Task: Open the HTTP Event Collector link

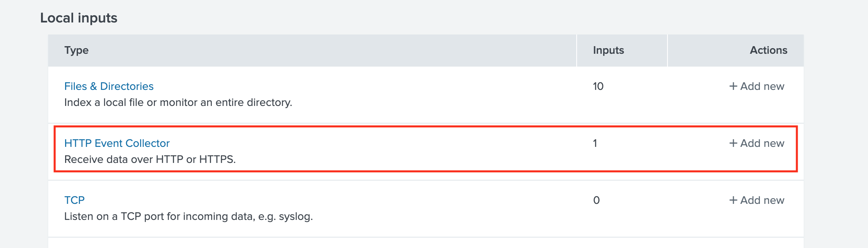Action: pyautogui.click(x=117, y=143)
